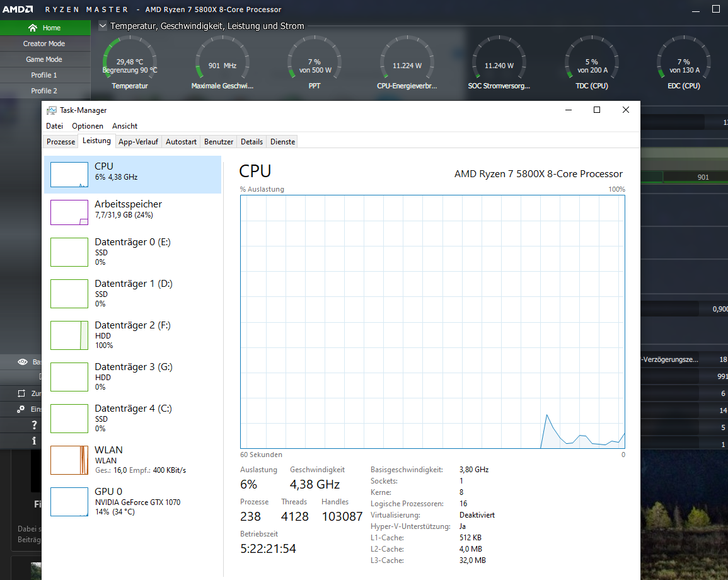This screenshot has width=728, height=580.
Task: Click the SOC Stromversorgung gauge
Action: pyautogui.click(x=499, y=62)
